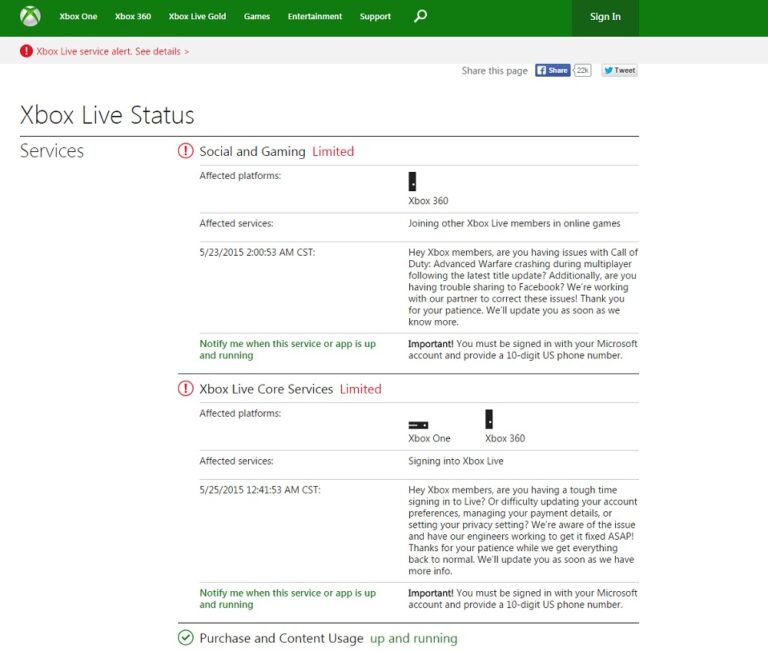The height and width of the screenshot is (651, 768).
Task: Click the Xbox Live Core Services warning icon
Action: click(x=186, y=388)
